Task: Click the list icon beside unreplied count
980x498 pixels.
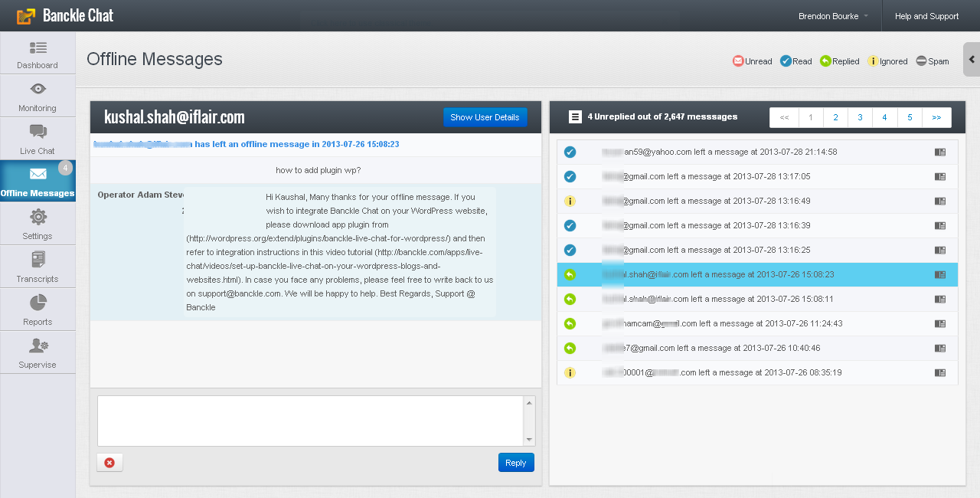Action: [575, 116]
